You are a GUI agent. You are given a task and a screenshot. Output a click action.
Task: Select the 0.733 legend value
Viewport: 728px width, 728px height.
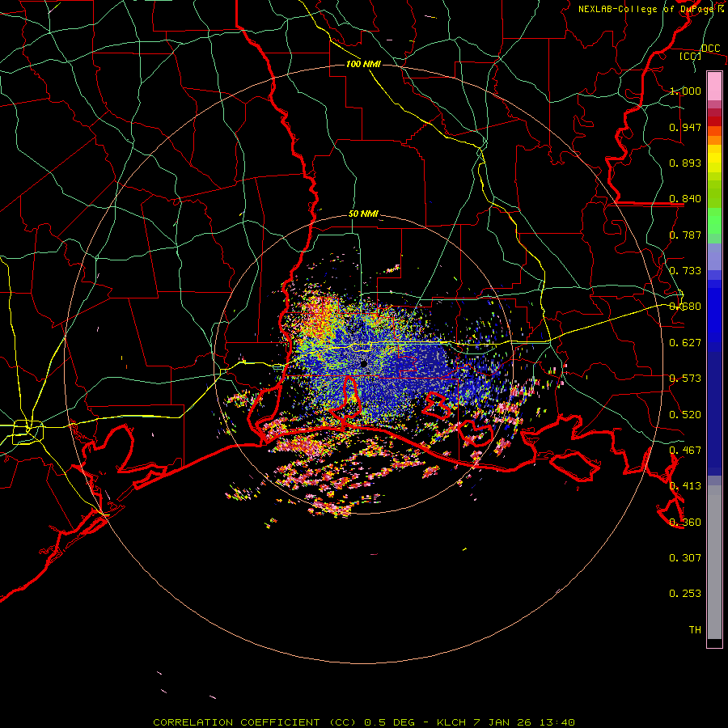685,271
